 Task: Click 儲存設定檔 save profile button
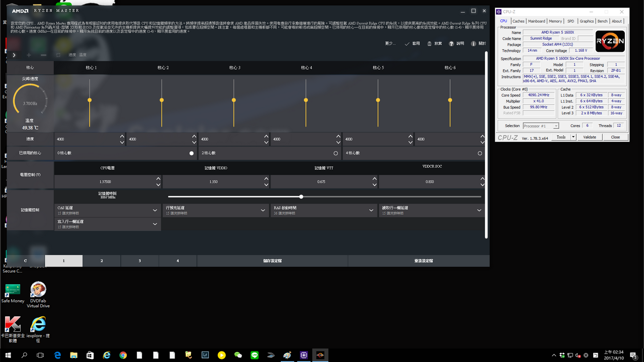(x=272, y=261)
